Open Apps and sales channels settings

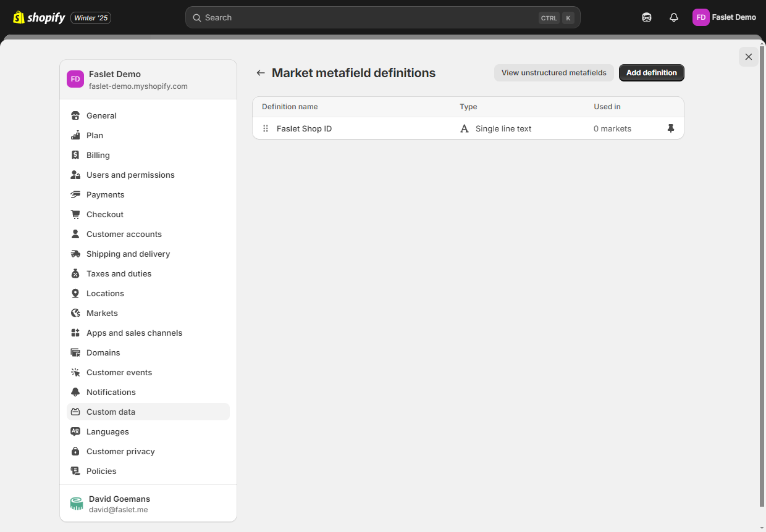tap(148, 333)
